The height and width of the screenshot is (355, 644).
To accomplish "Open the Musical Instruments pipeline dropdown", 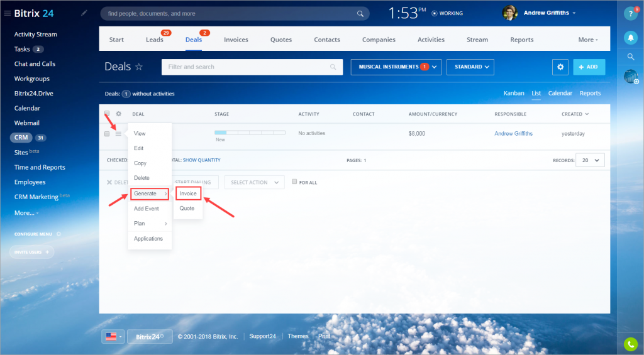I will pos(396,67).
